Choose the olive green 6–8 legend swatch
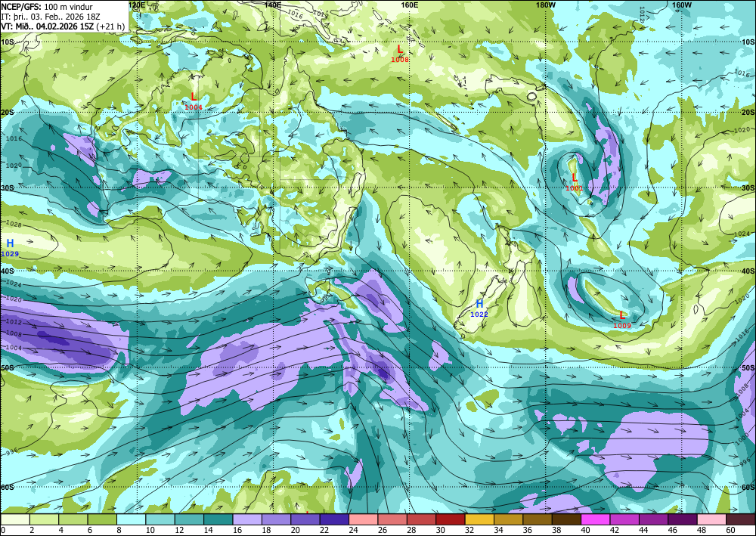The image size is (756, 536). (102, 519)
